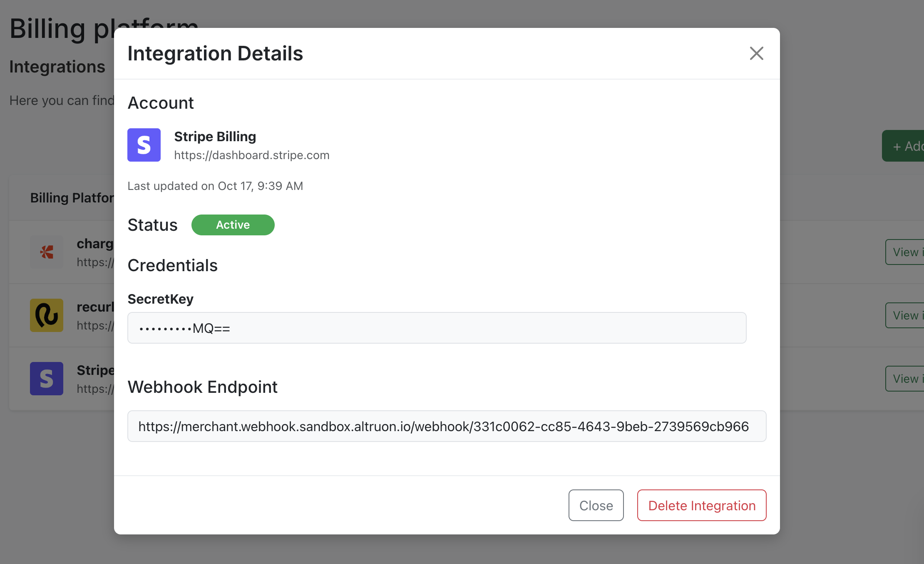924x564 pixels.
Task: Click inside the SecretKey field
Action: pyautogui.click(x=437, y=328)
